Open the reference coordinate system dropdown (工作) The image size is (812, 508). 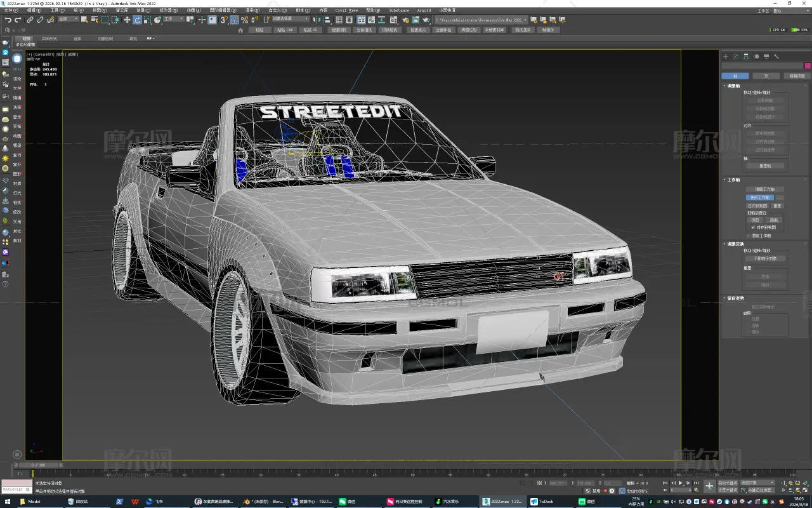coord(173,20)
